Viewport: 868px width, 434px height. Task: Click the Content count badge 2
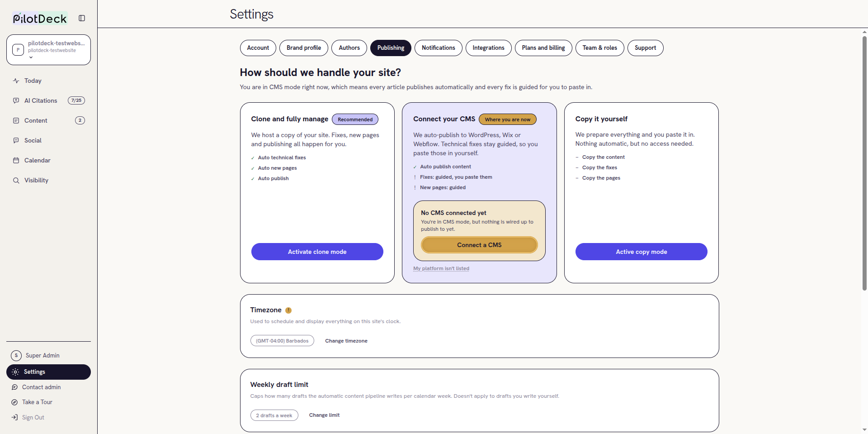(80, 120)
